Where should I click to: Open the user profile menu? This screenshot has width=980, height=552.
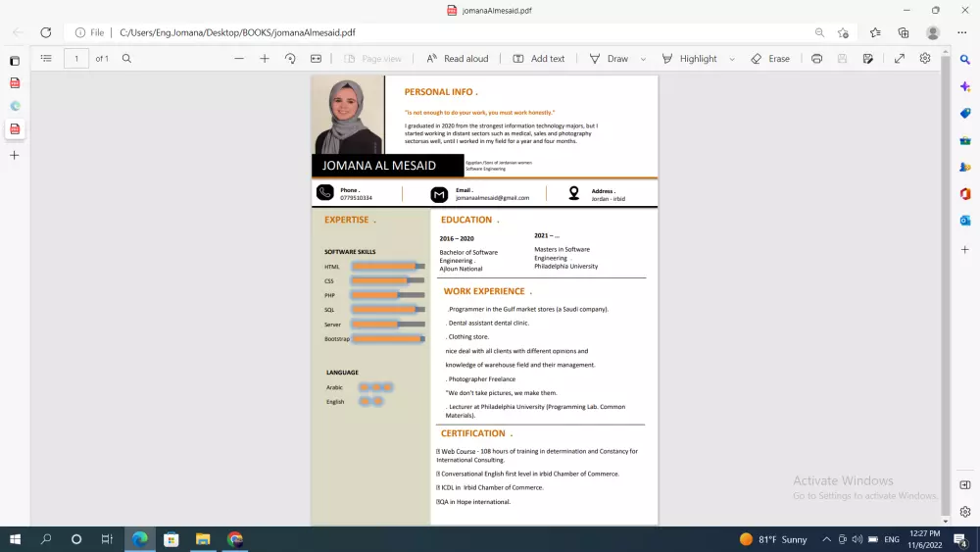coord(933,32)
